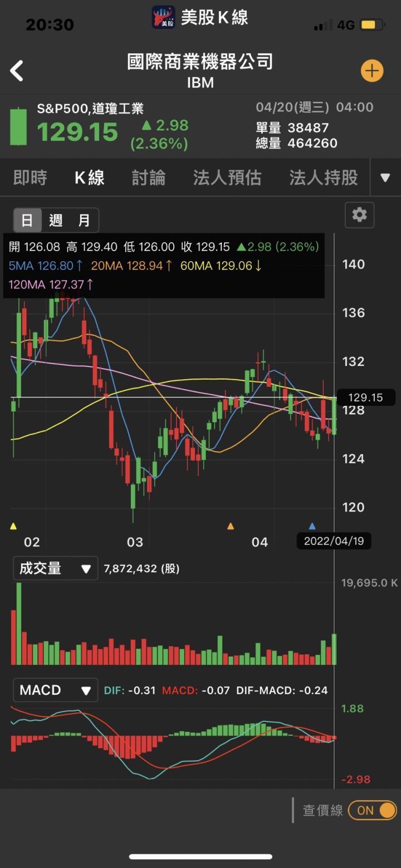Tap the 20MA 128.94 value

(131, 266)
